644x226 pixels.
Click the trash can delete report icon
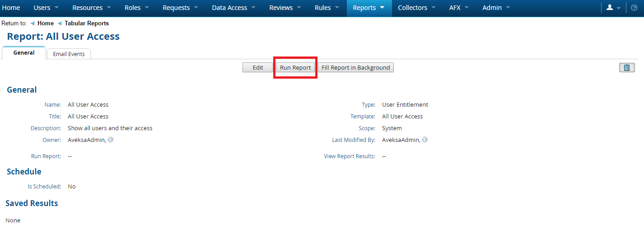pyautogui.click(x=627, y=67)
